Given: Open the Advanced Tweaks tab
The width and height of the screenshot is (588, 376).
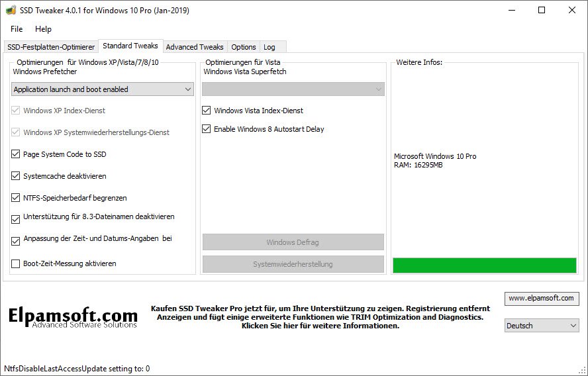Looking at the screenshot, I should point(195,47).
